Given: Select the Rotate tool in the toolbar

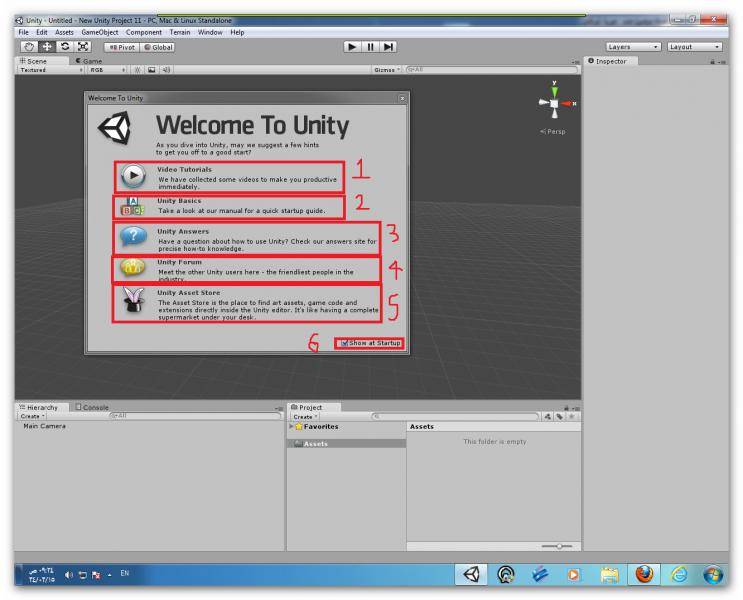Looking at the screenshot, I should coord(65,47).
